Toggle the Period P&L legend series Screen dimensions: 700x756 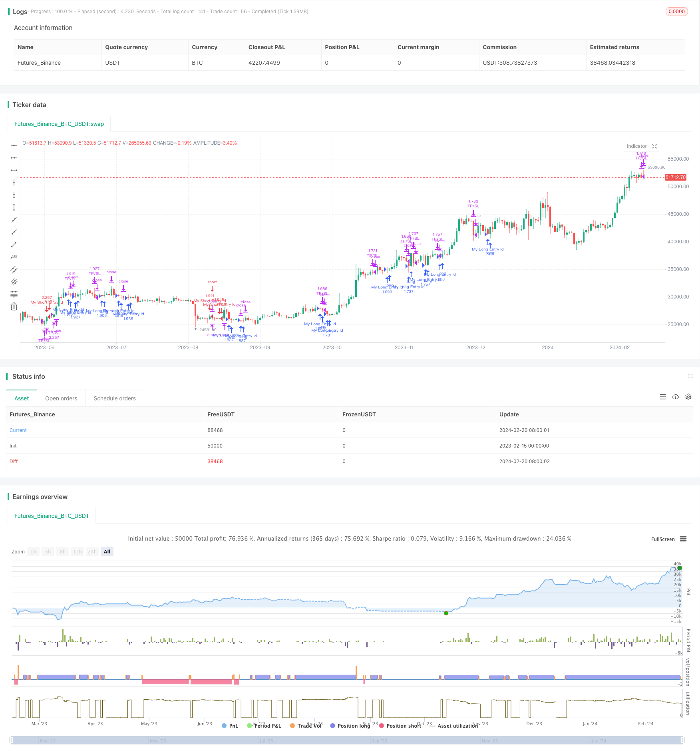(264, 726)
